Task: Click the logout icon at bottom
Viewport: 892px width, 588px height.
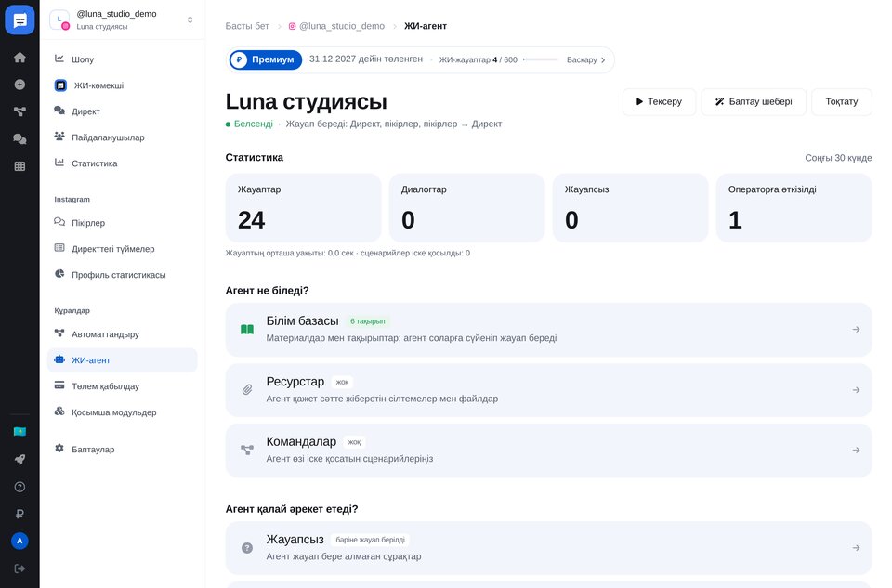Action: pos(20,568)
